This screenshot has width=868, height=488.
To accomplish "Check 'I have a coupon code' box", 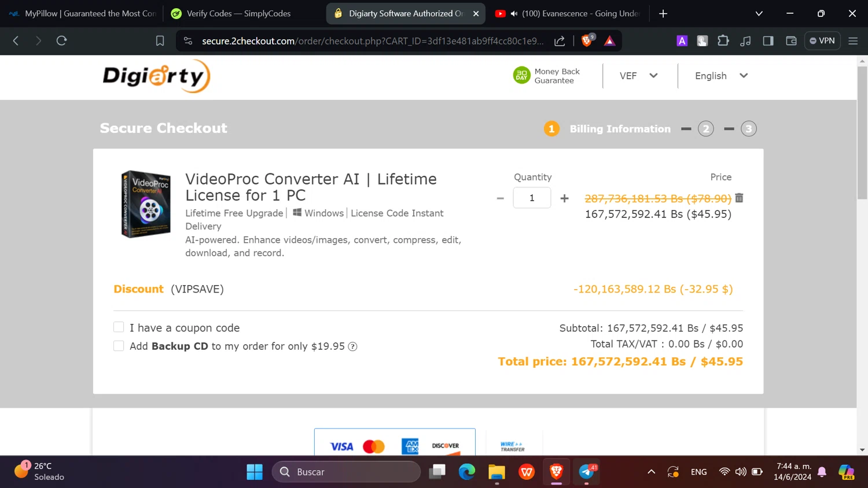I will click(119, 327).
